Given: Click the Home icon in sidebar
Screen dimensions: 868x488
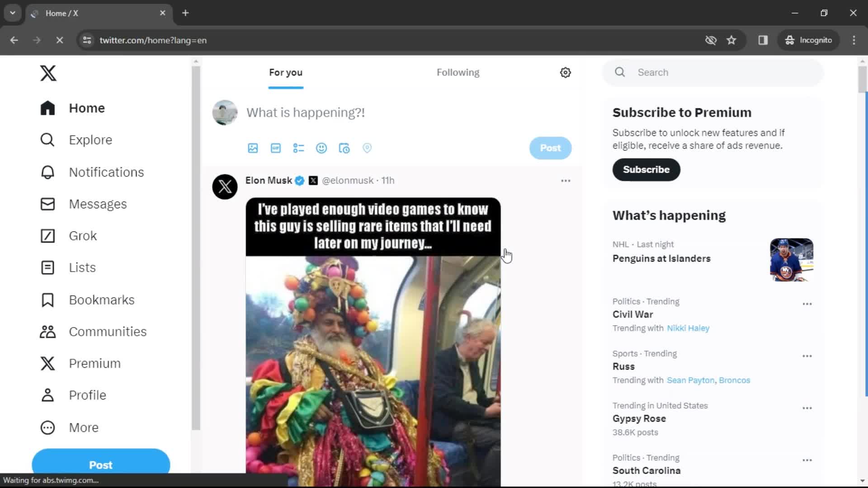Looking at the screenshot, I should 47,108.
